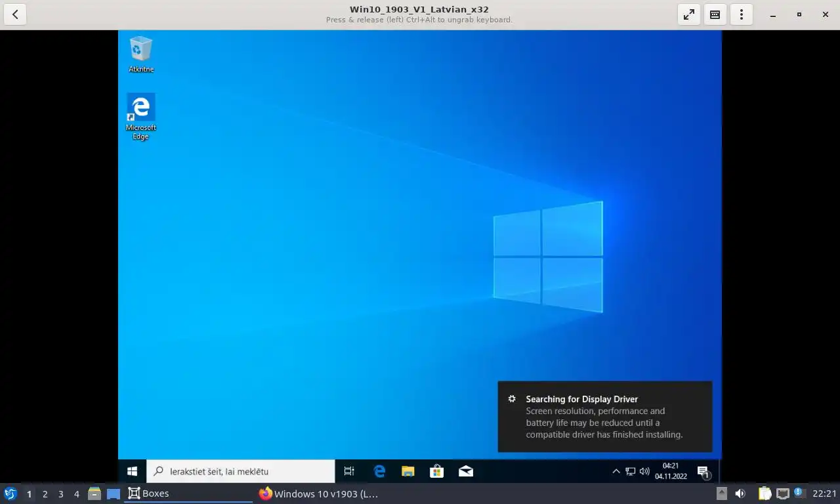
Task: Open Task View in Windows taskbar
Action: (349, 471)
